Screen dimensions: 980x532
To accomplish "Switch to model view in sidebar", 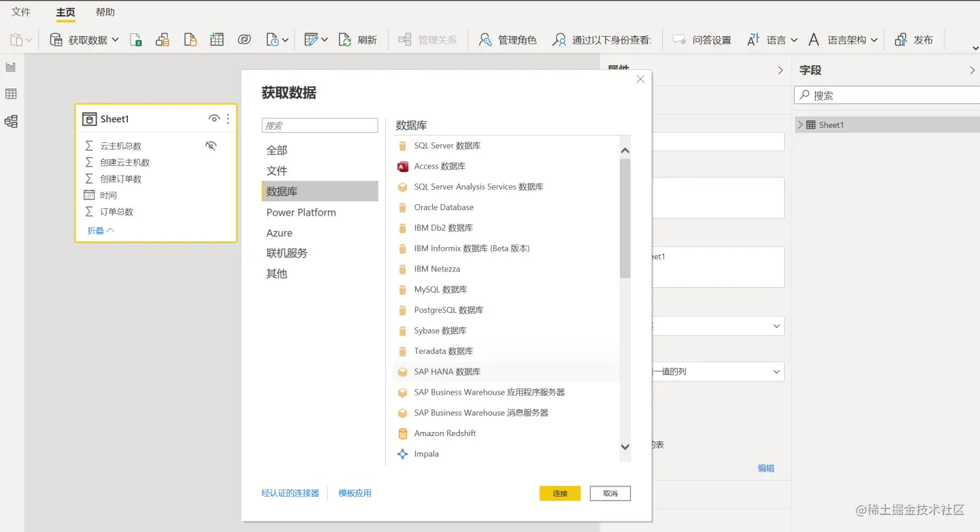I will point(11,121).
